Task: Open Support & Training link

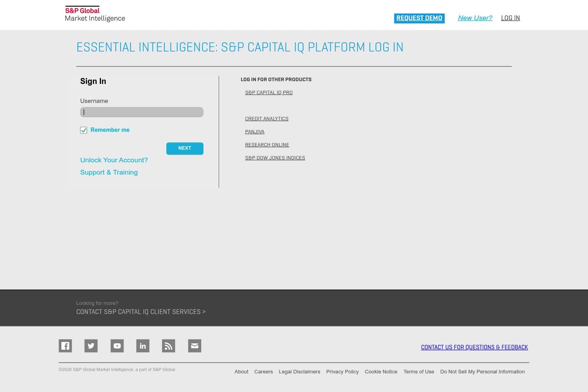Action: click(109, 172)
